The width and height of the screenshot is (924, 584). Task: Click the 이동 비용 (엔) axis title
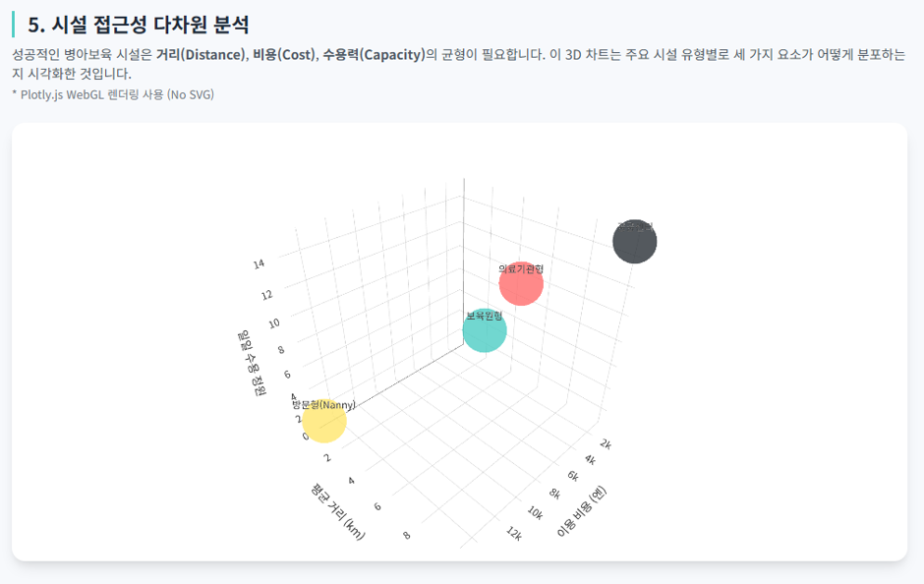coord(582,511)
